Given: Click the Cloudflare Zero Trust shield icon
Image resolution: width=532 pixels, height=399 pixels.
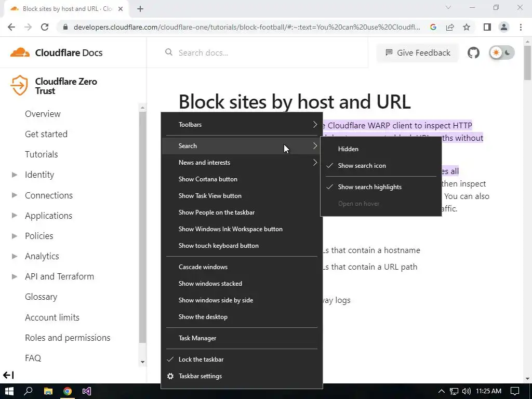Looking at the screenshot, I should 19,85.
